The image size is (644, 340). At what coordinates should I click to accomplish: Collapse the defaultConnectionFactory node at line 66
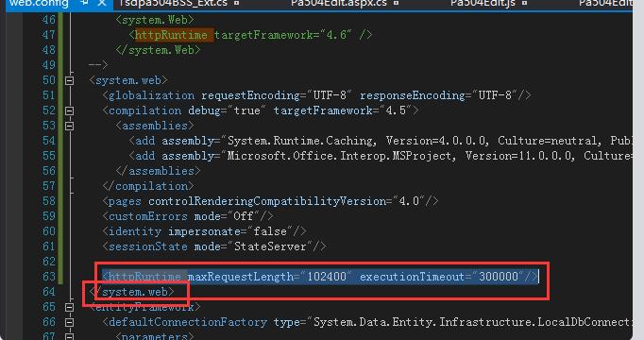coord(70,322)
